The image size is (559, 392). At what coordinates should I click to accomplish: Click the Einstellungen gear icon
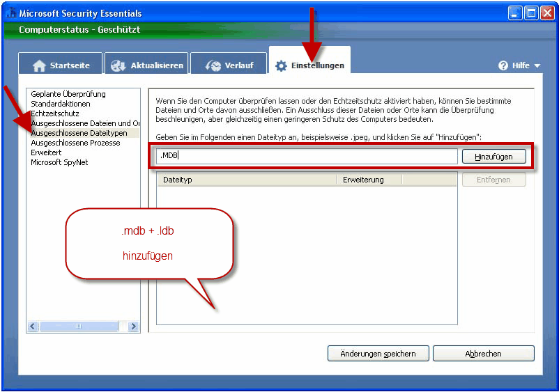pyautogui.click(x=281, y=65)
